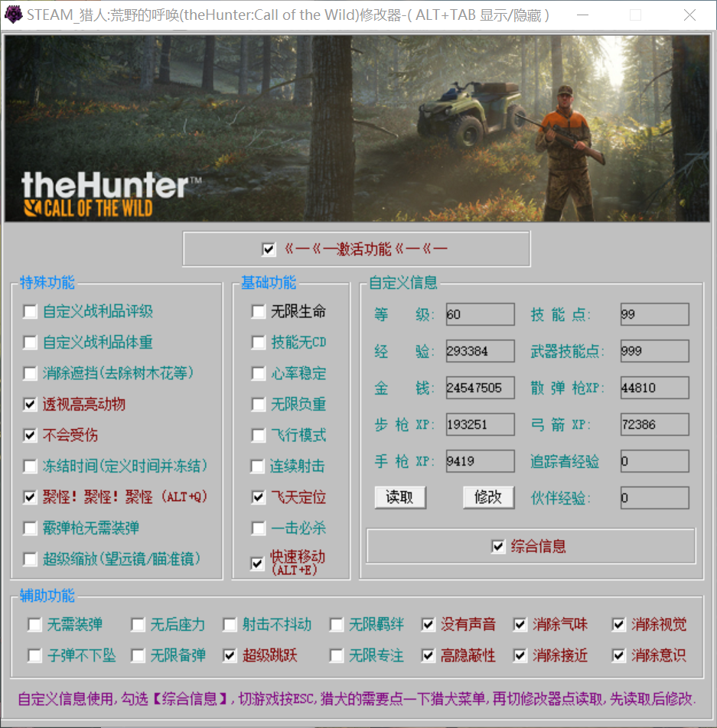This screenshot has height=728, width=717.
Task: Enable 无需装弹 checkbox
Action: [35, 625]
